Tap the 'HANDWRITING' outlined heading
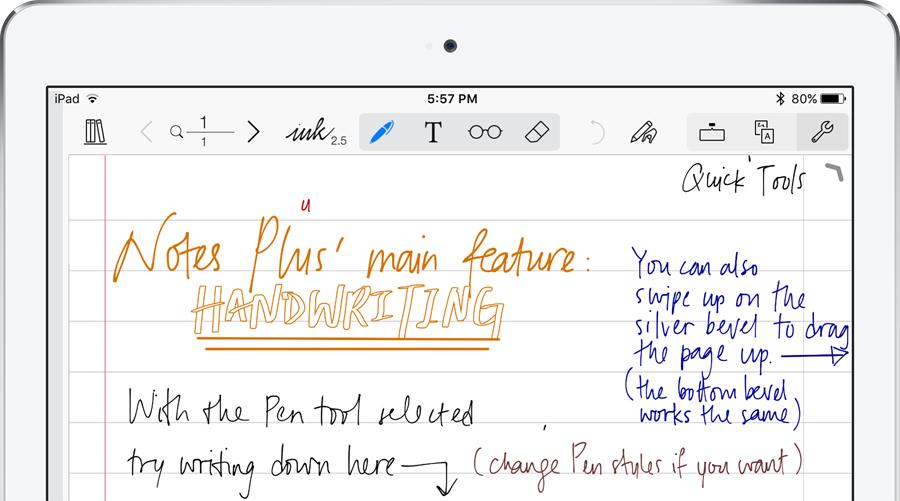Viewport: 900px width, 501px height. (348, 310)
